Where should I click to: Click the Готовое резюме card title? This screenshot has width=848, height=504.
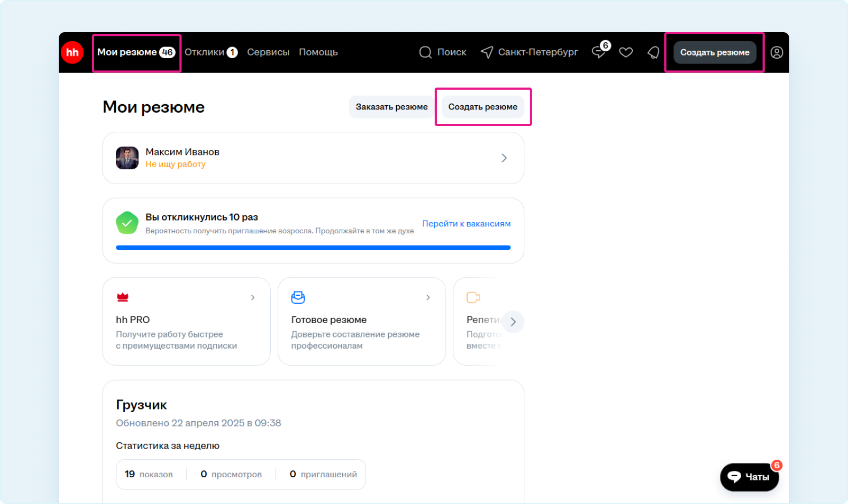point(329,320)
